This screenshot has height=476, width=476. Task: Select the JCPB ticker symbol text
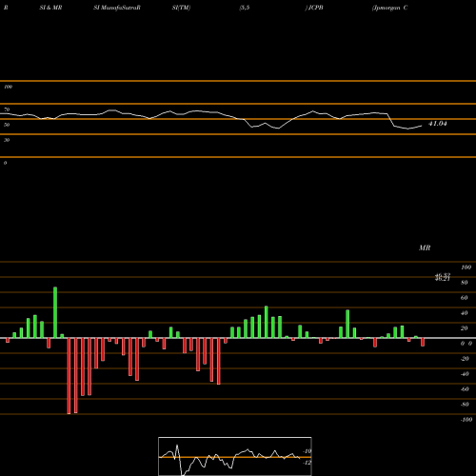(x=316, y=8)
